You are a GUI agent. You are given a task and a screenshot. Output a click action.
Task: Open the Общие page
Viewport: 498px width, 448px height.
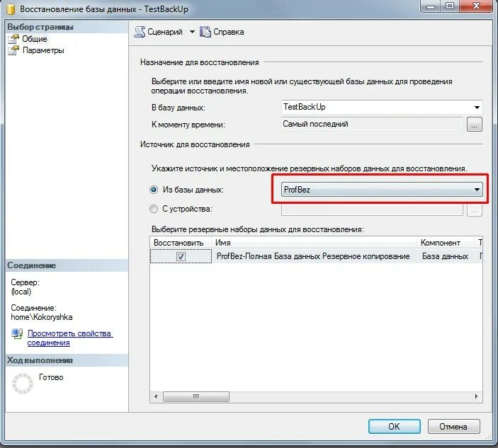34,39
